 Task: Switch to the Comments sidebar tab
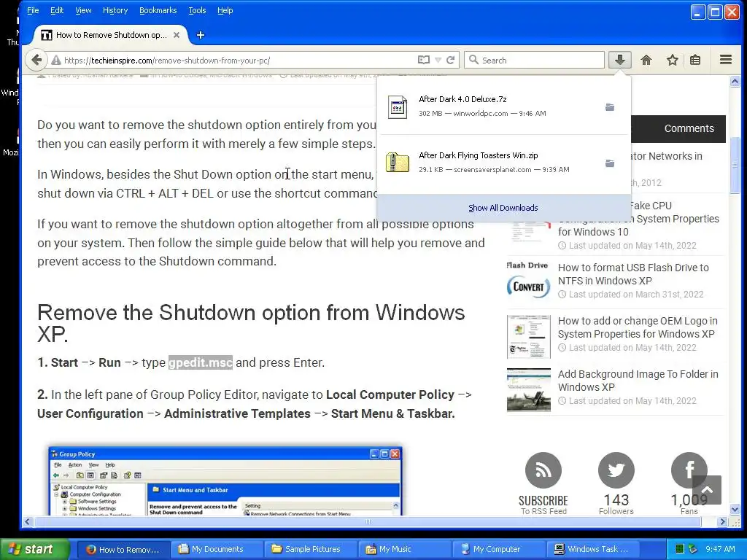point(689,128)
